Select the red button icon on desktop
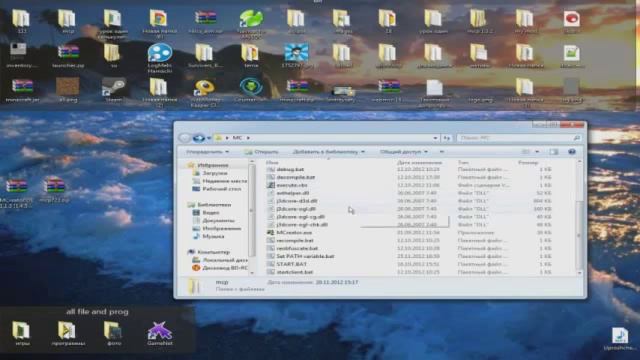640x360 pixels. tap(571, 22)
